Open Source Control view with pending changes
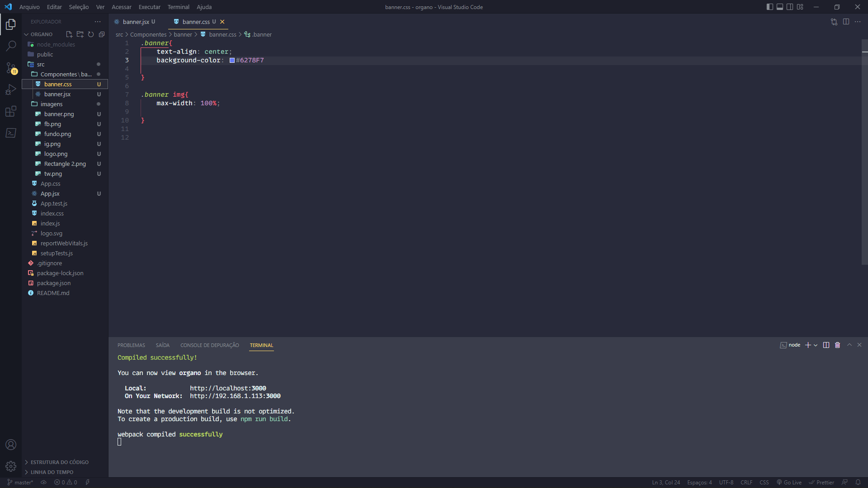Image resolution: width=868 pixels, height=488 pixels. pyautogui.click(x=11, y=68)
